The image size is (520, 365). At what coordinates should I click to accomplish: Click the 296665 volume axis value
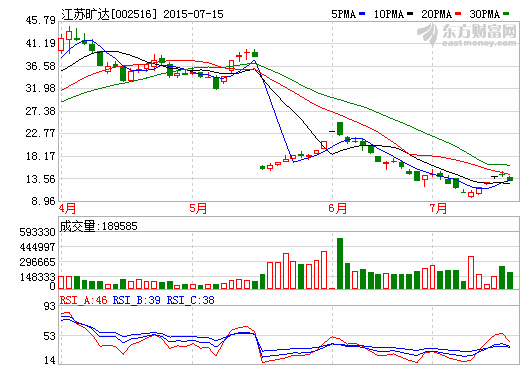pyautogui.click(x=37, y=262)
